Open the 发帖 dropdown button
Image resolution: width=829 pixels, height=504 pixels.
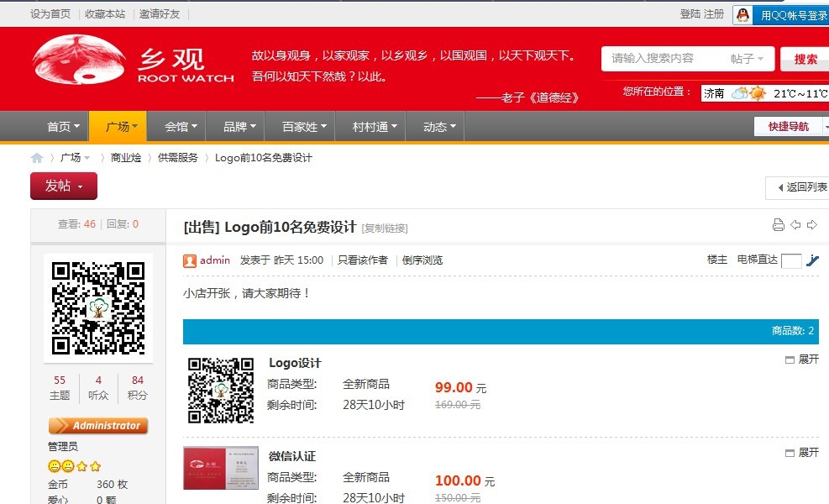pos(64,186)
